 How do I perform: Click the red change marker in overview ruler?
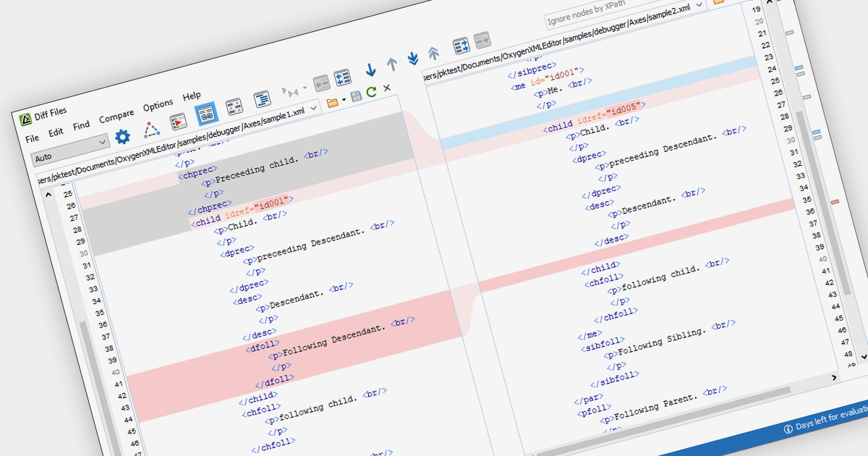tap(834, 202)
